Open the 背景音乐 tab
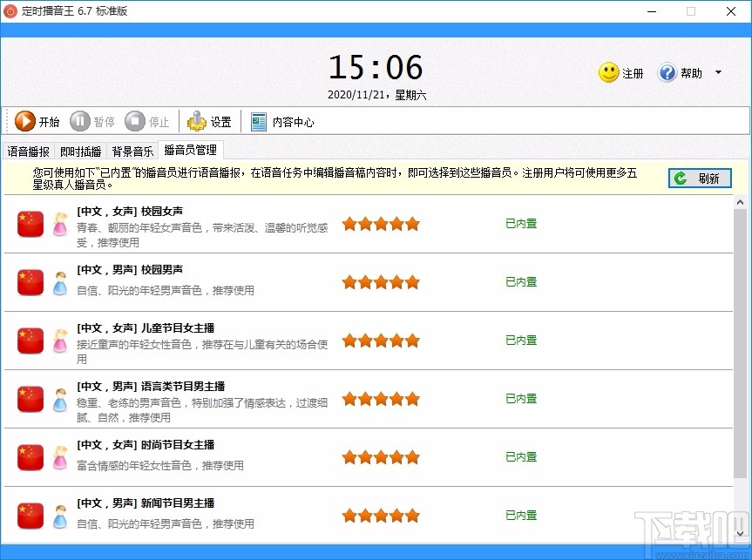 point(132,150)
